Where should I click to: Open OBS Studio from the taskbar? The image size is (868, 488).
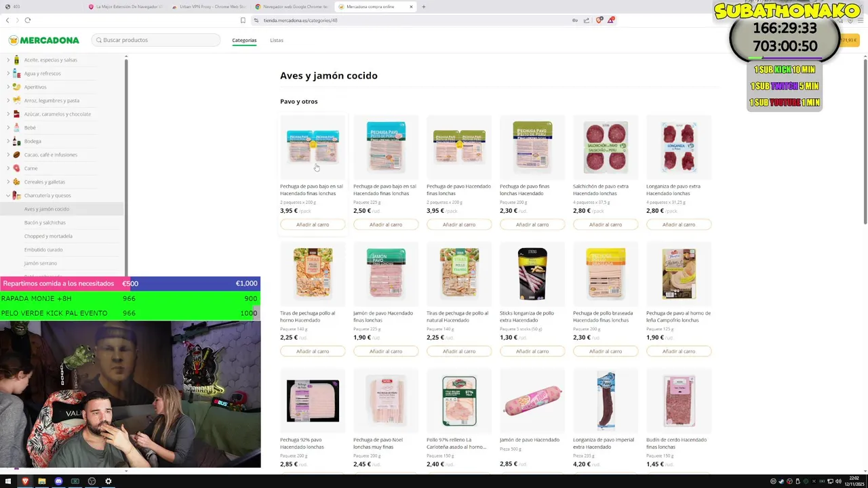coord(92,481)
